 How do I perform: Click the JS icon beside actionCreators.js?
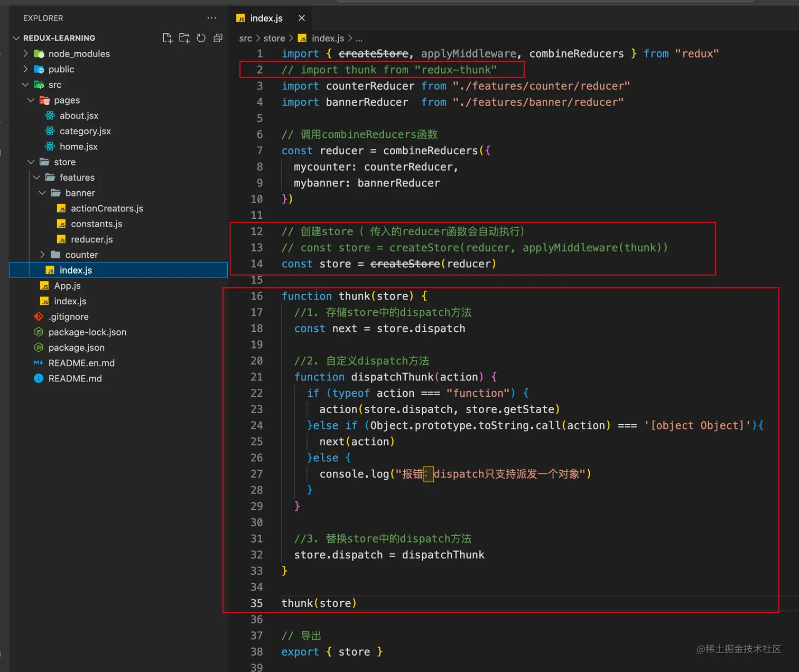pos(61,209)
